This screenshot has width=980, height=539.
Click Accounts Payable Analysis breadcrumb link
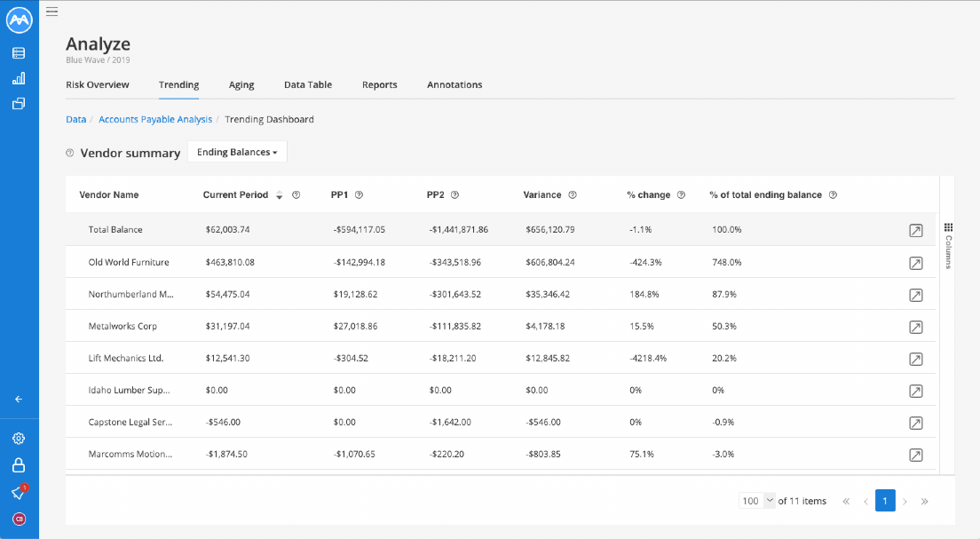[155, 119]
